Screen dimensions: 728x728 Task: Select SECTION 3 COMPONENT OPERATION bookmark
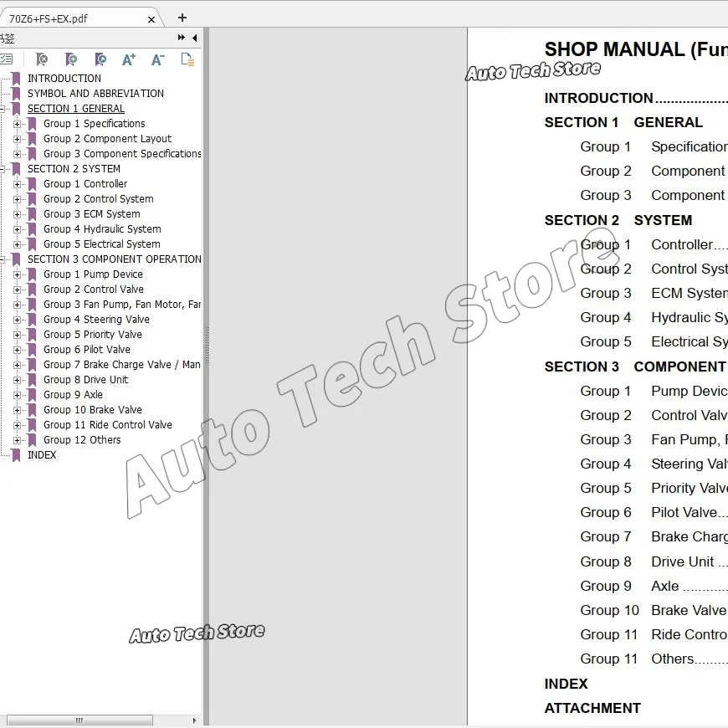coord(114,259)
